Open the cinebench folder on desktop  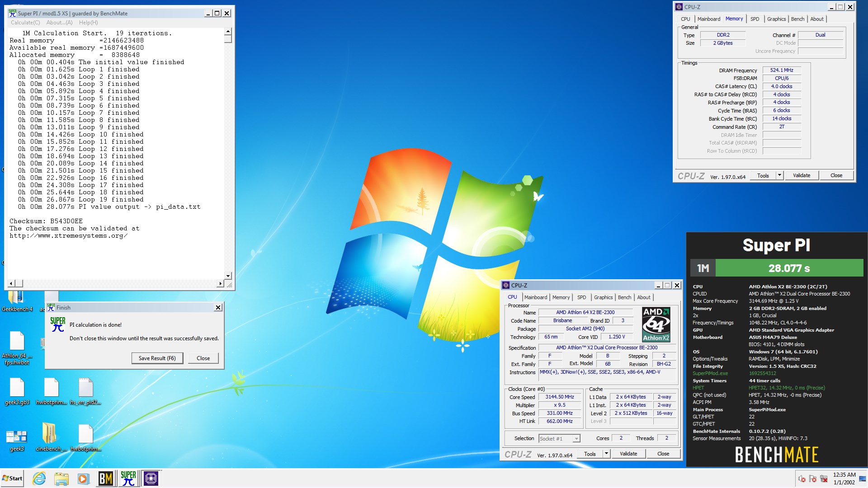pyautogui.click(x=51, y=437)
